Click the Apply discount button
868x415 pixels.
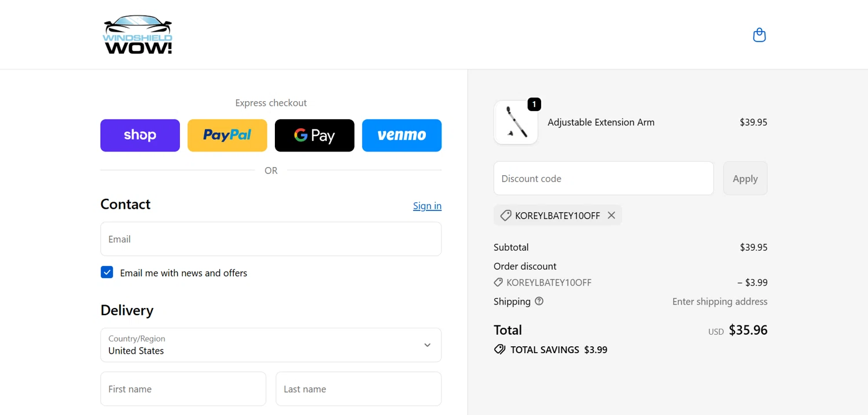click(x=745, y=178)
